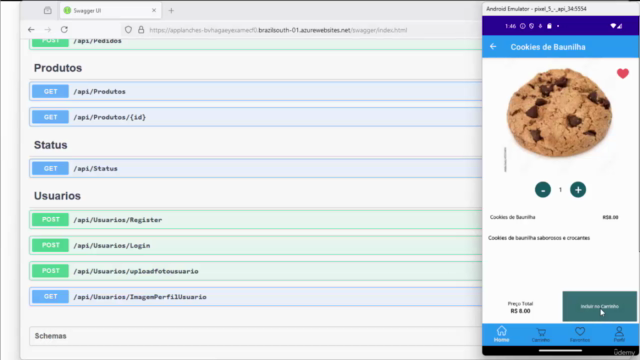Click the emulator clock showing 1:46

[x=510, y=26]
